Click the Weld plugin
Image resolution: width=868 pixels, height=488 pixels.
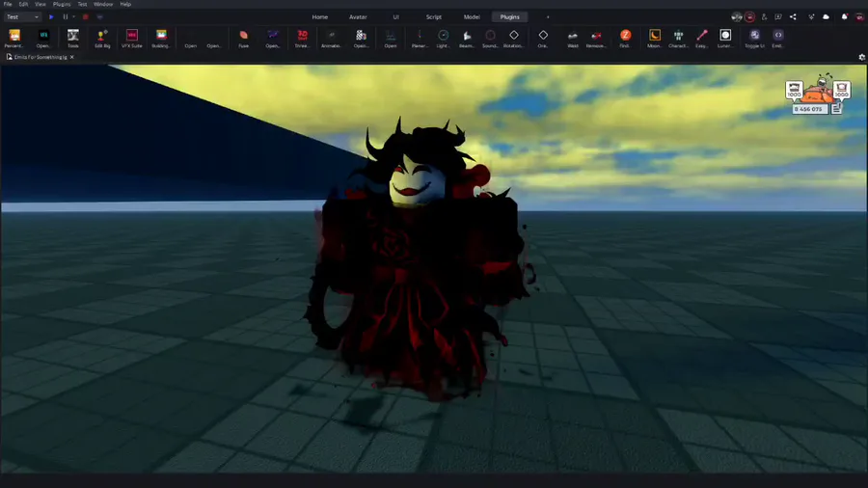(x=572, y=38)
